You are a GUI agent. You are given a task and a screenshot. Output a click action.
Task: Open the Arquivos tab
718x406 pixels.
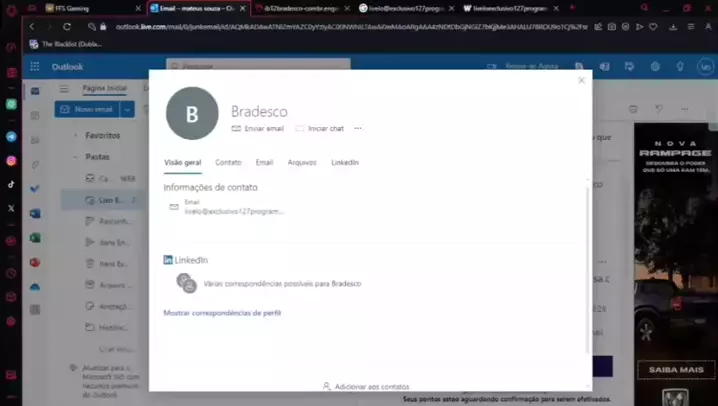[x=301, y=162]
